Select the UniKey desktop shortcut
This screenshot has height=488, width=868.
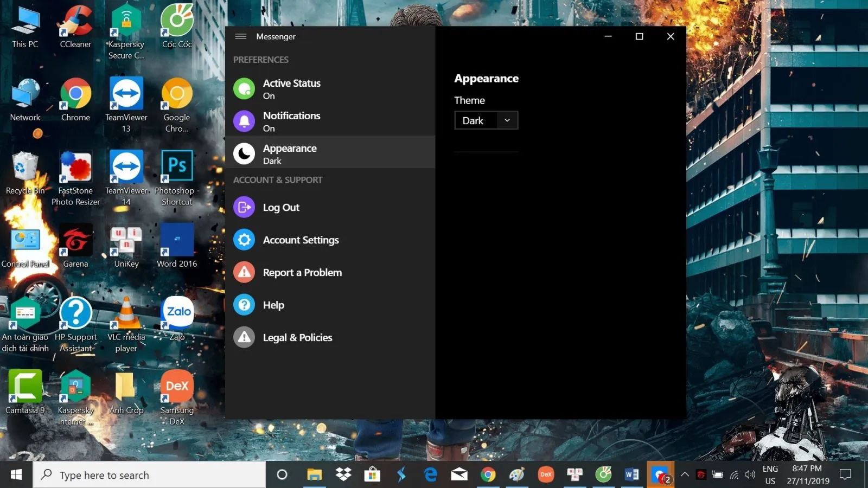pyautogui.click(x=126, y=247)
